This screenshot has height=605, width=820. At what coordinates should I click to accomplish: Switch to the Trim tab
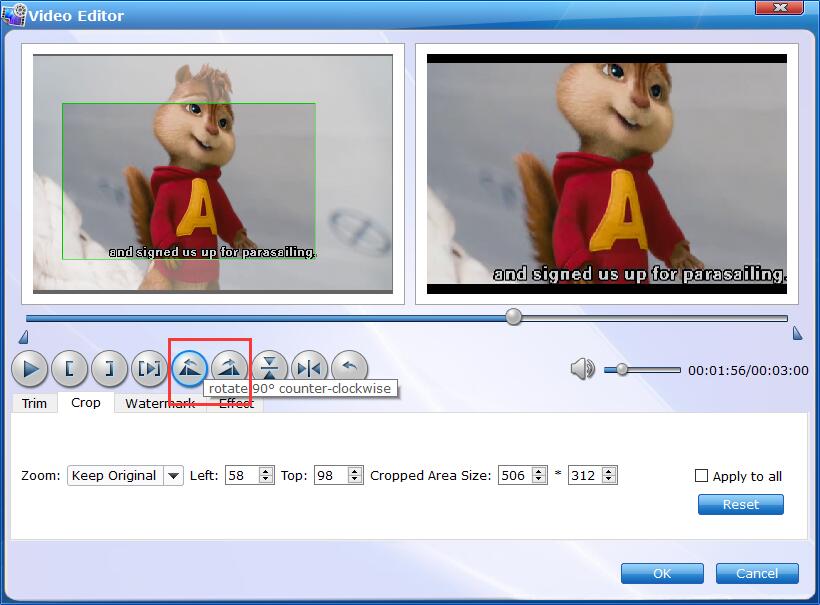(34, 403)
